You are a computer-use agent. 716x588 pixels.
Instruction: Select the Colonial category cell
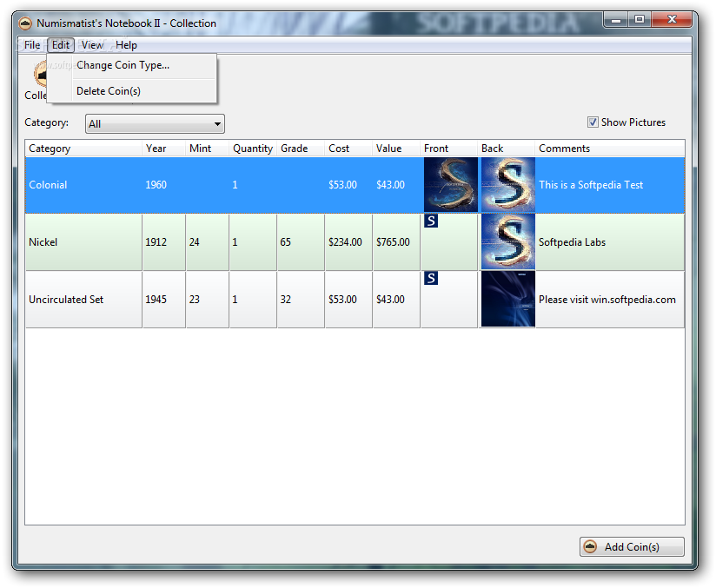[x=83, y=185]
